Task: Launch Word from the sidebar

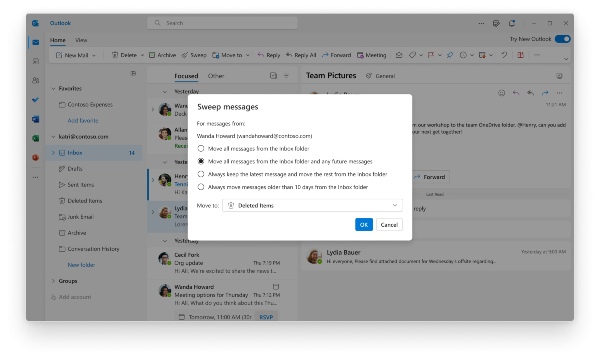Action: pyautogui.click(x=36, y=119)
